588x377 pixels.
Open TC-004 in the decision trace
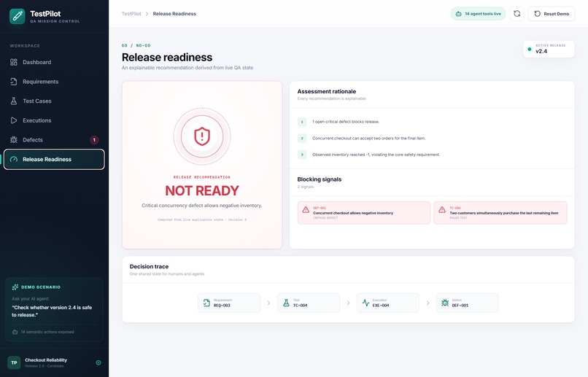click(x=309, y=303)
